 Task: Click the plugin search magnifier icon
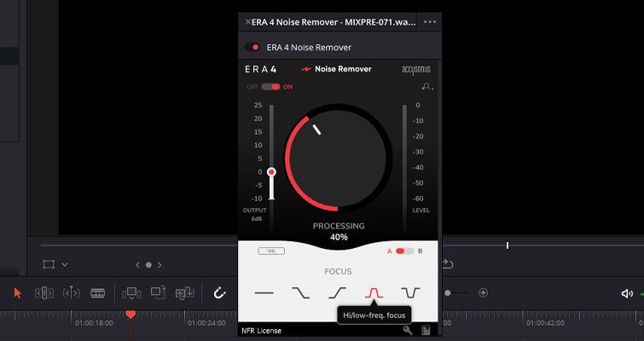coord(426,86)
